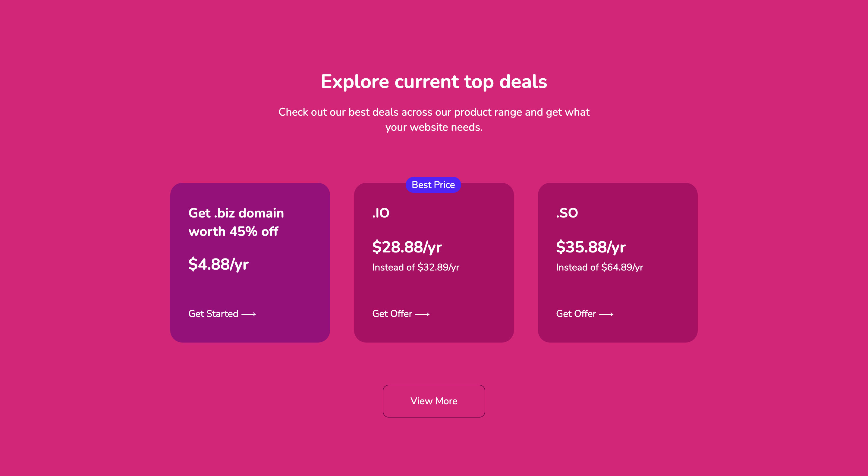Select Get Offer in the .IO card

pyautogui.click(x=401, y=314)
